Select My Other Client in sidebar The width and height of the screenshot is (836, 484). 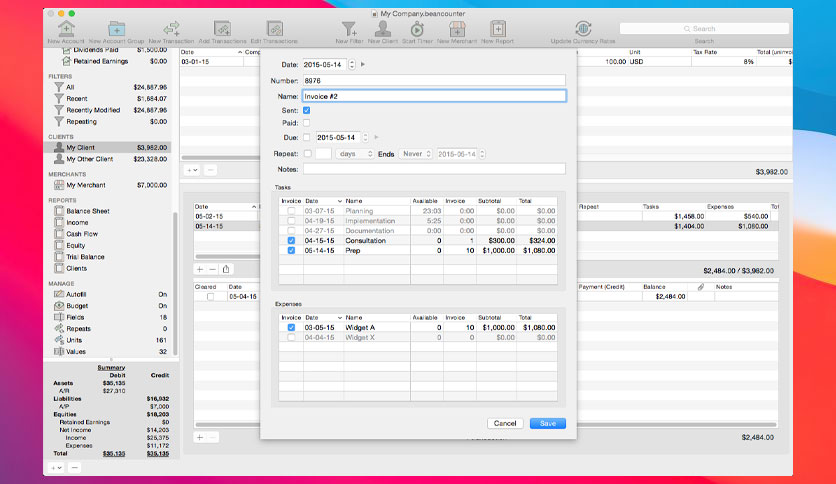[x=110, y=159]
